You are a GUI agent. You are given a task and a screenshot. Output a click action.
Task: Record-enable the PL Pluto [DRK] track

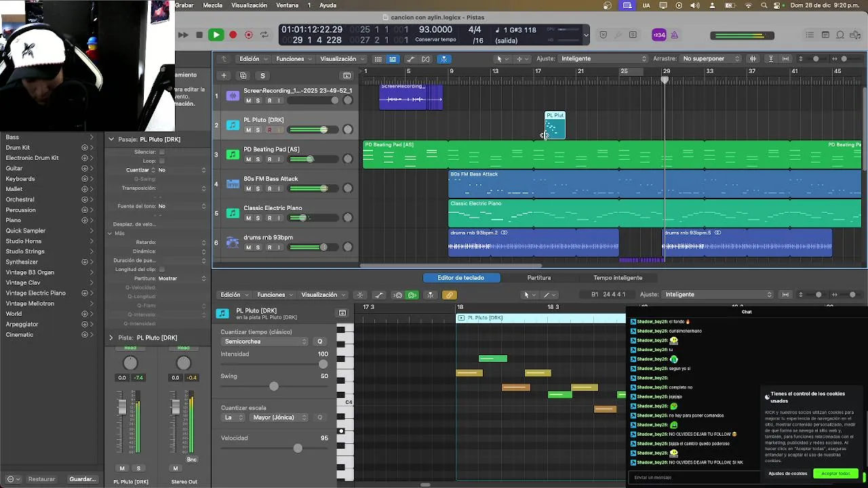[269, 130]
